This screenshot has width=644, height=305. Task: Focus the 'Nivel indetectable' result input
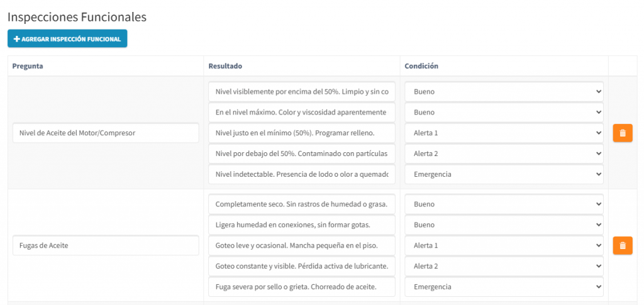[302, 174]
